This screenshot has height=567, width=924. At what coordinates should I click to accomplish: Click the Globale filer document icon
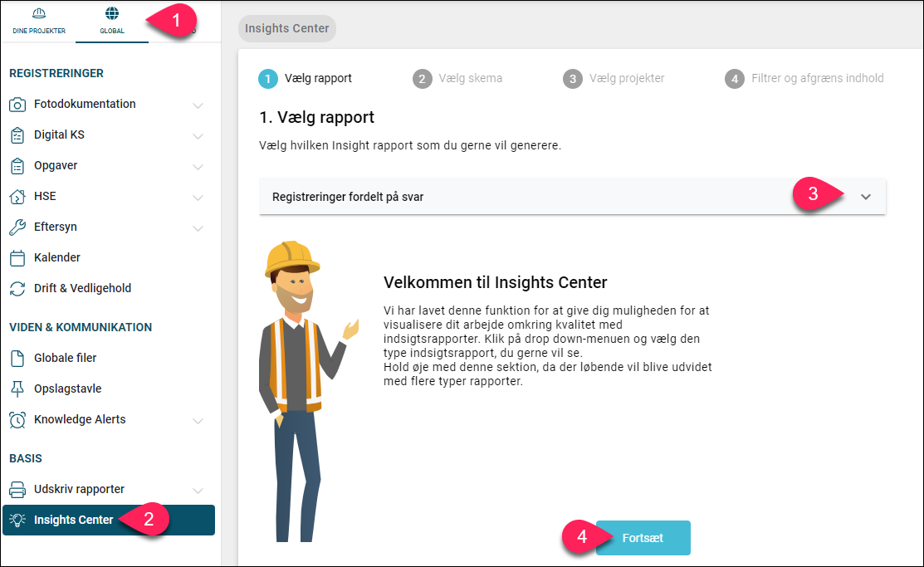17,358
